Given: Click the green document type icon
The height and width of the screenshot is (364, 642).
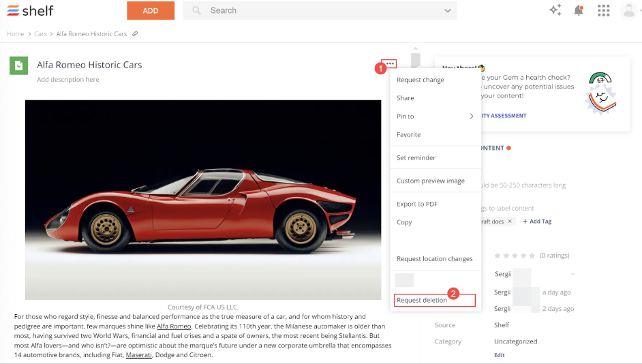Looking at the screenshot, I should [19, 65].
